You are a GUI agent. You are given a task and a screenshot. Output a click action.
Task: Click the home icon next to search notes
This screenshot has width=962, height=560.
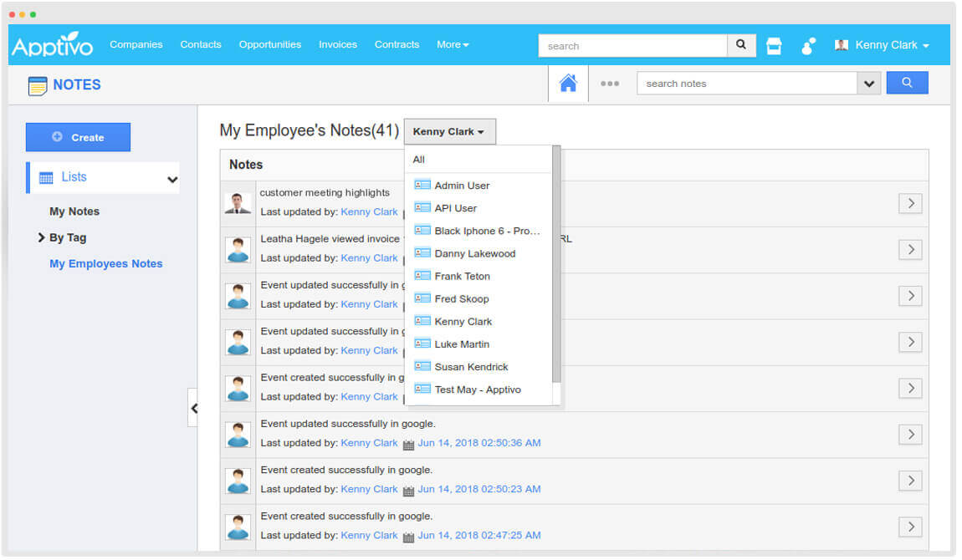tap(567, 84)
